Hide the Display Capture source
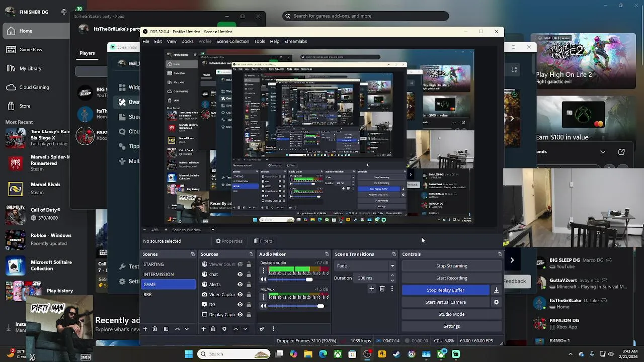The image size is (644, 362). (240, 315)
